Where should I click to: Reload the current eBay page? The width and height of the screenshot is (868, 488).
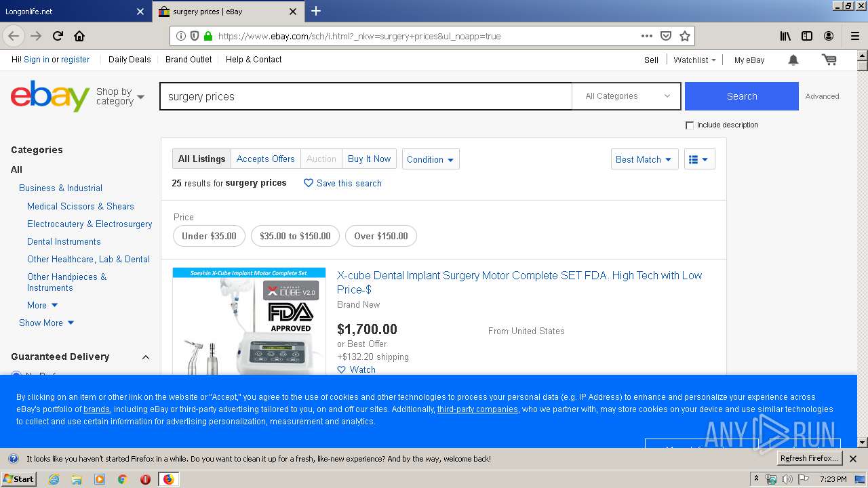click(x=58, y=36)
